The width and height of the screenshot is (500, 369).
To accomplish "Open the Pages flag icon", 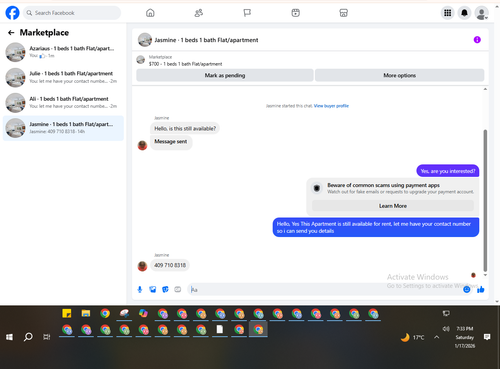I will (x=247, y=13).
